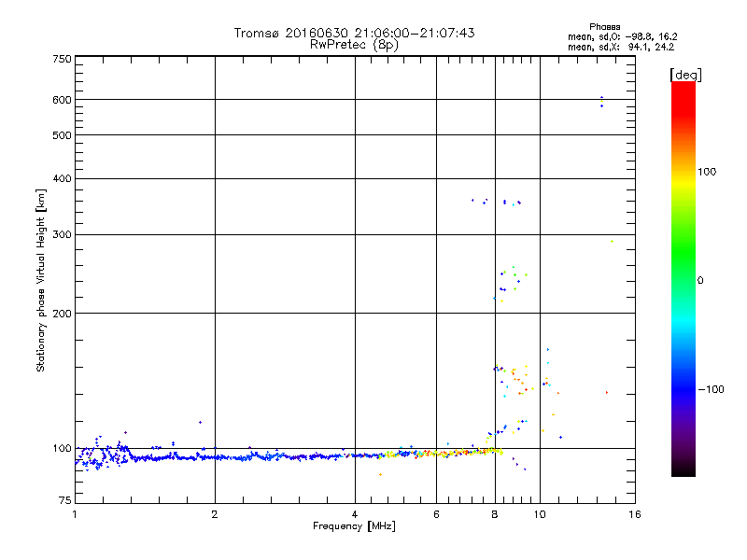Click the x-axis tick label '10'
The width and height of the screenshot is (747, 560).
540,514
